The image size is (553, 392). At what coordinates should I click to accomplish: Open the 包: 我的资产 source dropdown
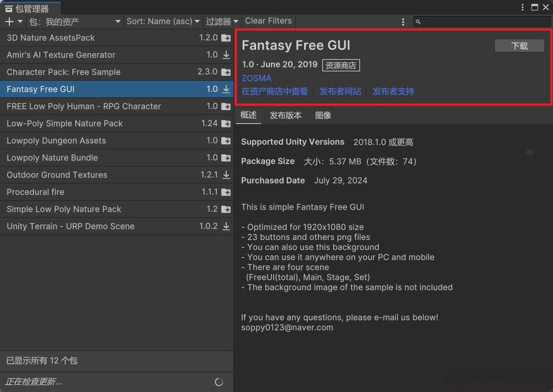click(75, 22)
